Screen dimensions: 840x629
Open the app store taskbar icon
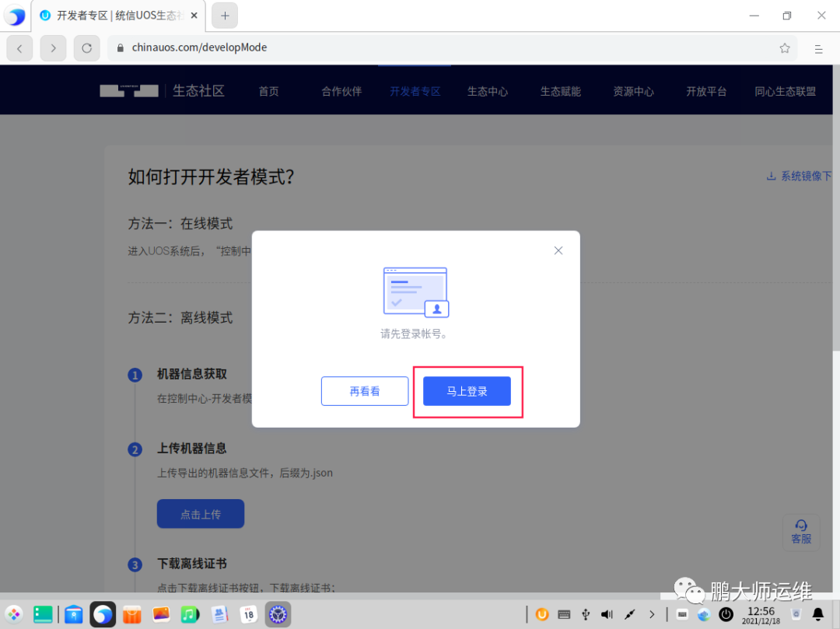coord(131,614)
